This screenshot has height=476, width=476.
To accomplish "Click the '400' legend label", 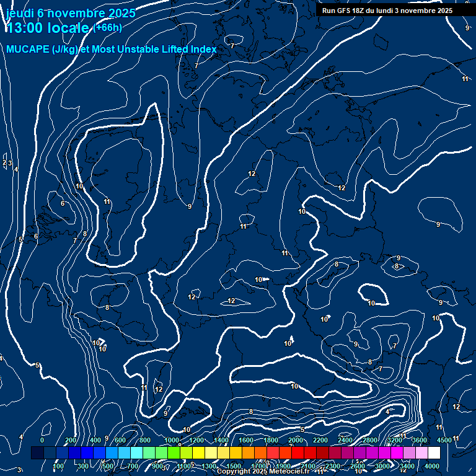I will point(95,440).
